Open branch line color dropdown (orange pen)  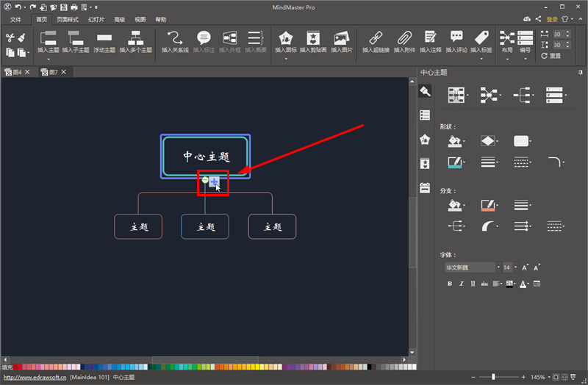(x=489, y=205)
